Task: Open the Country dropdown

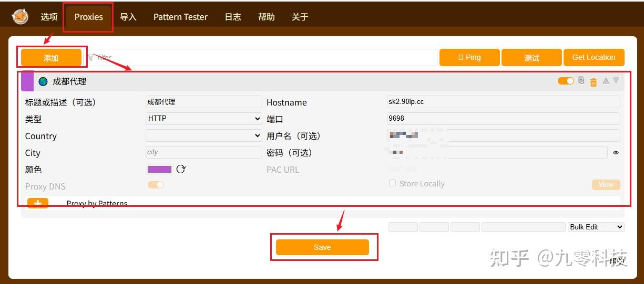Action: pos(203,135)
